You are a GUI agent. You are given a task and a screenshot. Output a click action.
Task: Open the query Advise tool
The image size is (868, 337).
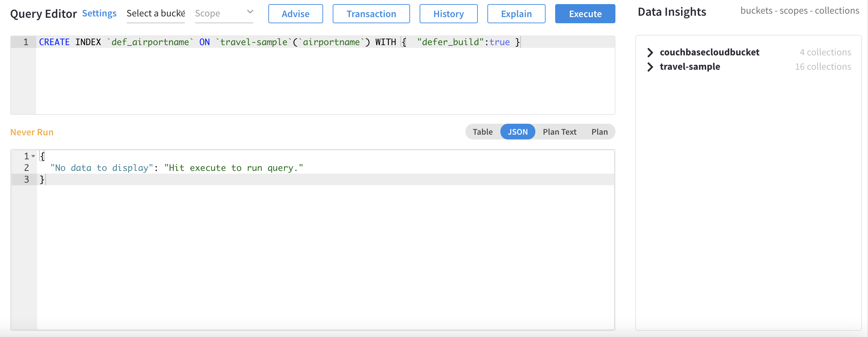tap(295, 14)
